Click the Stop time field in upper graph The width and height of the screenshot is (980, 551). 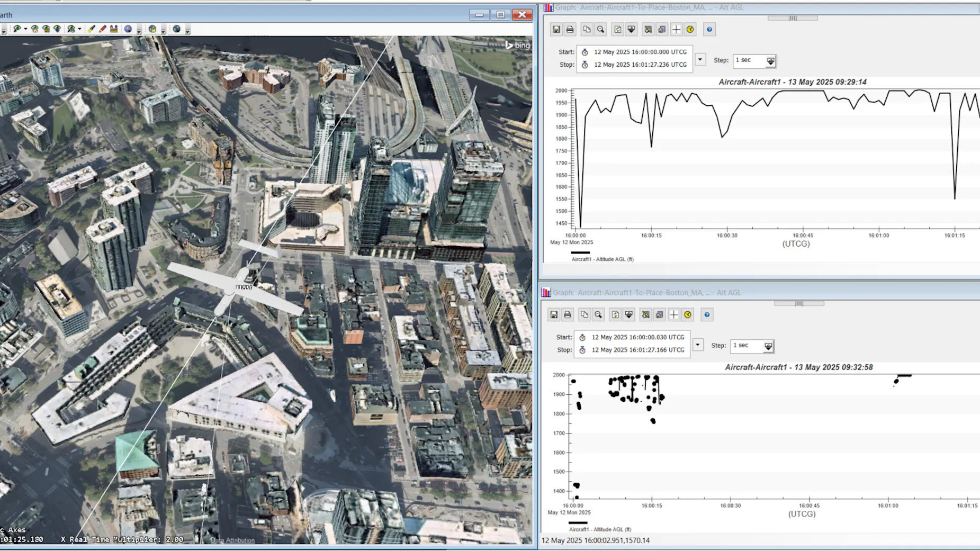[x=634, y=65]
